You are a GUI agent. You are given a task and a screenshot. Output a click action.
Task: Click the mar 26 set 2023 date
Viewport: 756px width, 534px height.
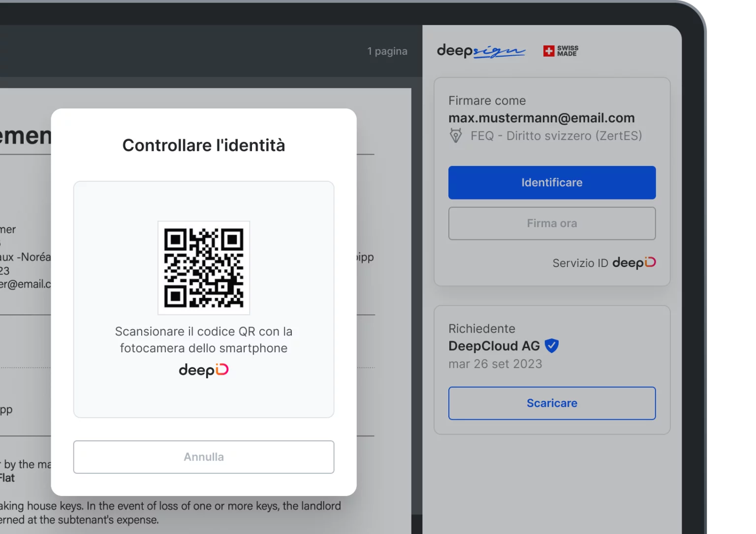pyautogui.click(x=495, y=364)
